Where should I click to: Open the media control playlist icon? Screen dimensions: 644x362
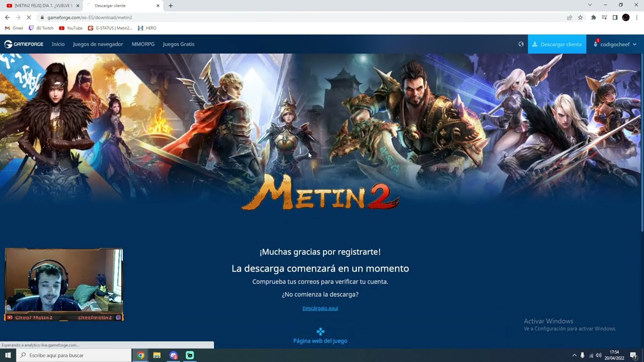(x=604, y=17)
